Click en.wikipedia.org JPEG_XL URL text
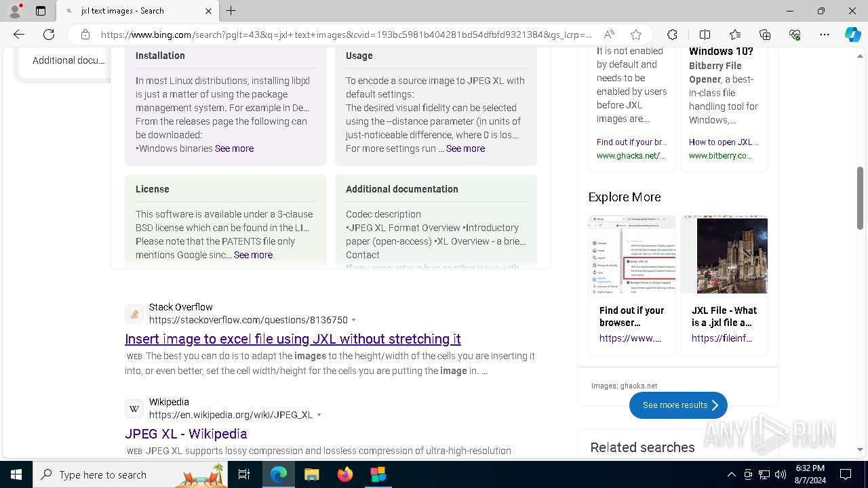Screen dimensions: 868x488 coord(231,415)
